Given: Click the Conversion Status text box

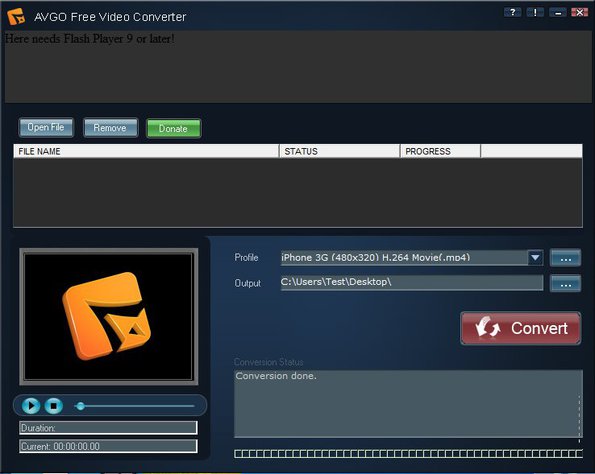Looking at the screenshot, I should coord(408,404).
